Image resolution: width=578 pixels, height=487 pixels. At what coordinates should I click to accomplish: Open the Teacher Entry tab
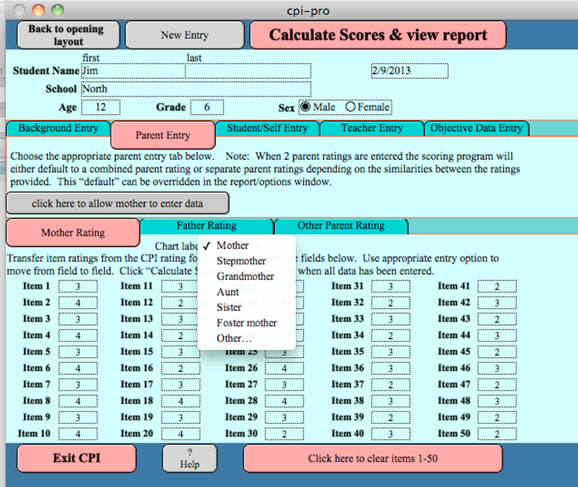point(372,128)
